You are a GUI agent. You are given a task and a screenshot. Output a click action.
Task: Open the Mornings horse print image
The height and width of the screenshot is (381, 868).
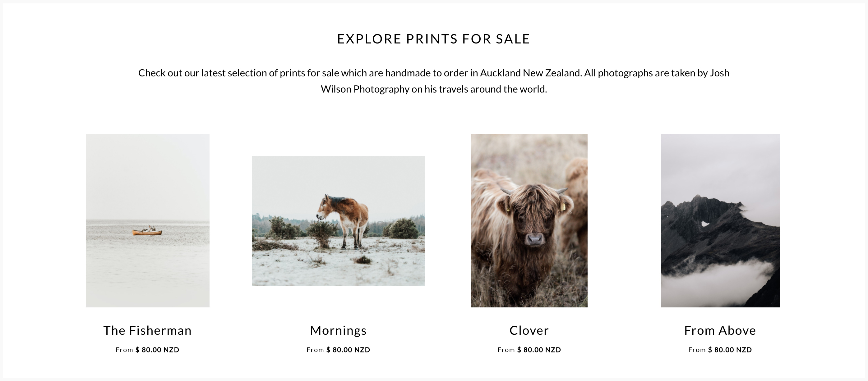(x=338, y=220)
